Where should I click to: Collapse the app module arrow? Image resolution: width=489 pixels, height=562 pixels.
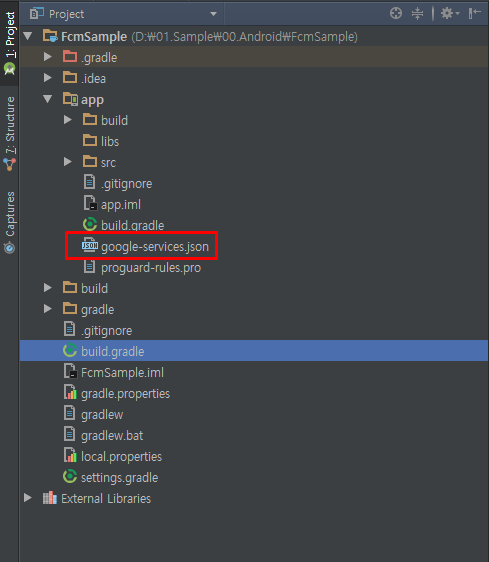coord(48,99)
